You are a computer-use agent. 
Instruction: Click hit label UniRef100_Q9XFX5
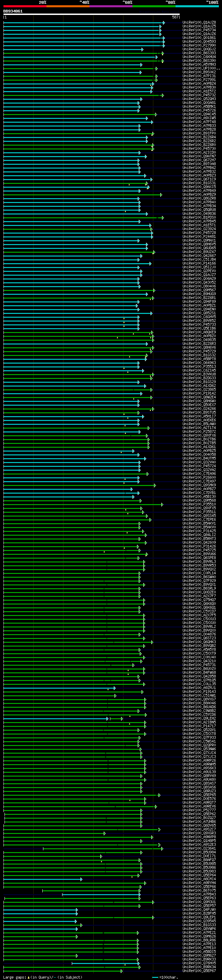[199, 508]
